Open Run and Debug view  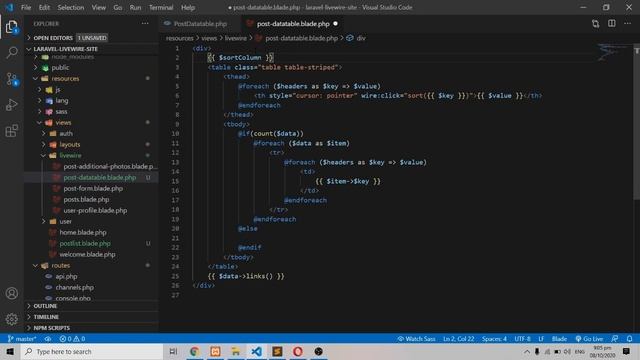(12, 105)
